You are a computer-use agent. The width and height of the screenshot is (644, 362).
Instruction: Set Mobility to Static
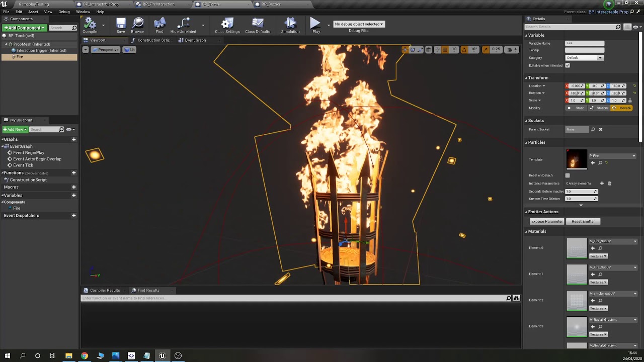click(577, 108)
